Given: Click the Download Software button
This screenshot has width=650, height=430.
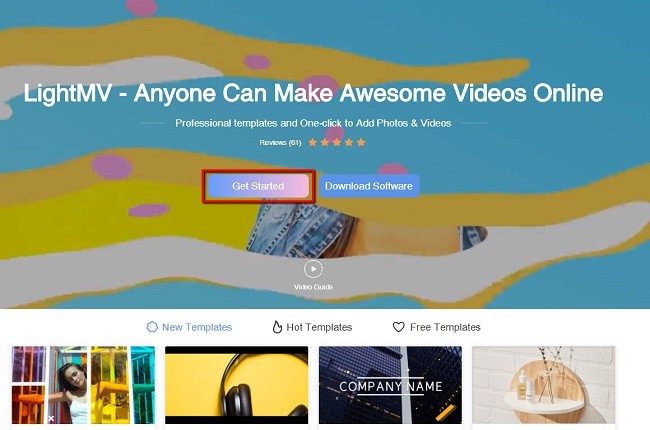Looking at the screenshot, I should tap(369, 186).
